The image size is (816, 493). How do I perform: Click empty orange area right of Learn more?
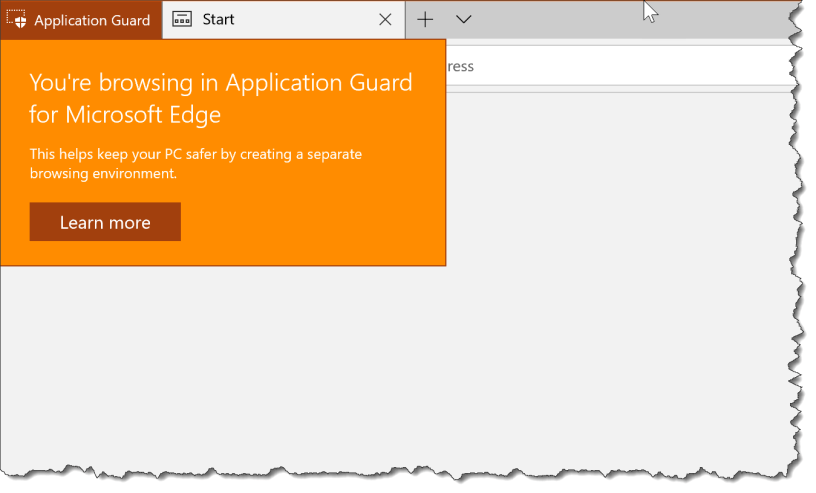310,222
